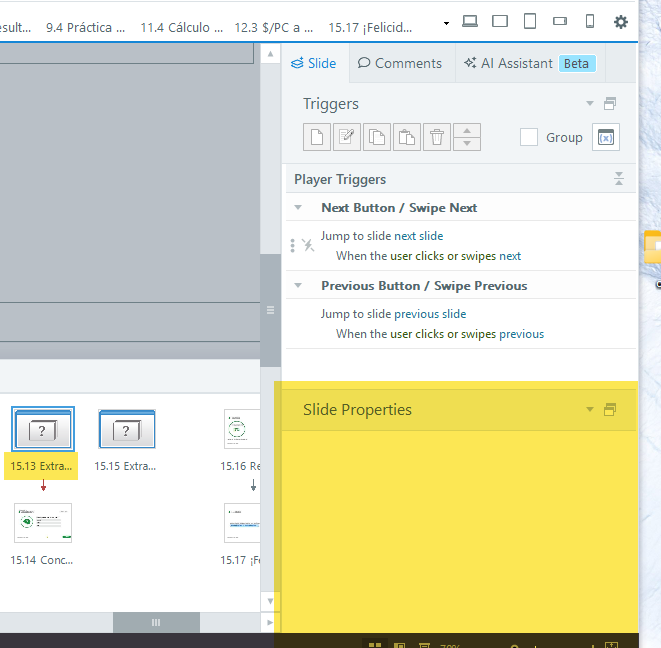This screenshot has height=648, width=661.
Task: Open the Slide Properties panel dropdown arrow
Action: [x=590, y=410]
